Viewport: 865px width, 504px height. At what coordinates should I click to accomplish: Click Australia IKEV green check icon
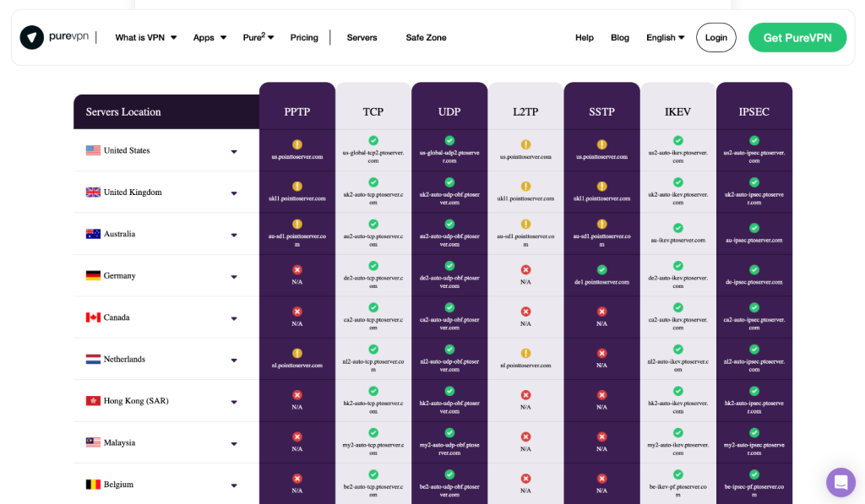pyautogui.click(x=678, y=228)
